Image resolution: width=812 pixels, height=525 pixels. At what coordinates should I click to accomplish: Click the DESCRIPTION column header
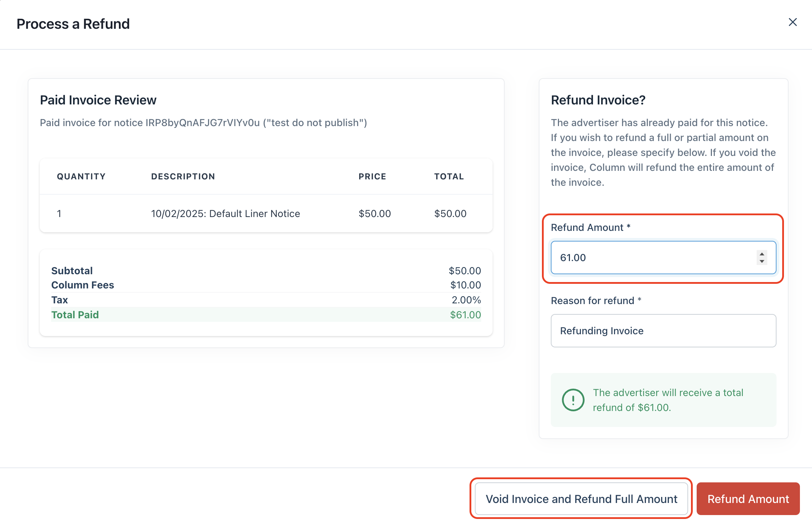click(183, 177)
